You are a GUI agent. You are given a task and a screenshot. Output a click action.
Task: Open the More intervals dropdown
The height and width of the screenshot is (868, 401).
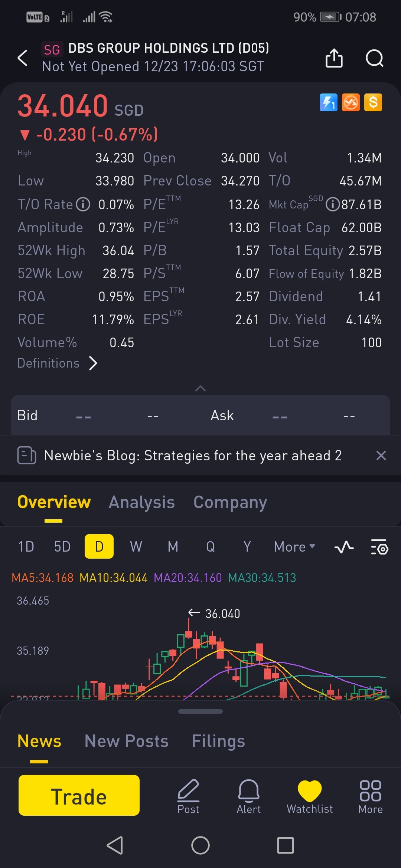[x=294, y=546]
